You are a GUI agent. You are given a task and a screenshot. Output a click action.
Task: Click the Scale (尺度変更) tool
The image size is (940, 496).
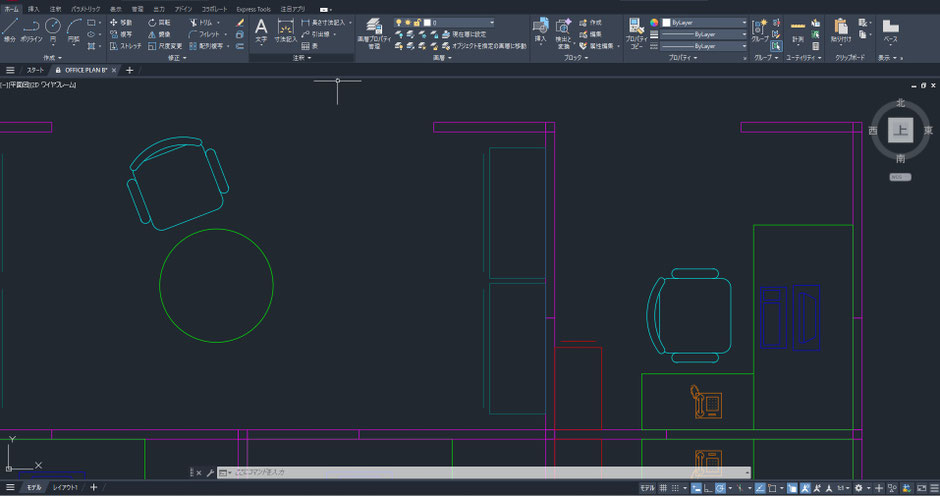click(164, 46)
